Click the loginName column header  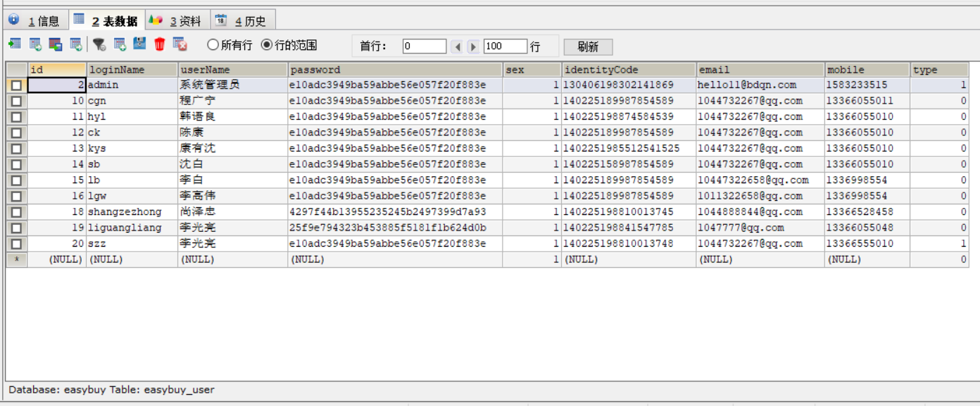(x=132, y=70)
